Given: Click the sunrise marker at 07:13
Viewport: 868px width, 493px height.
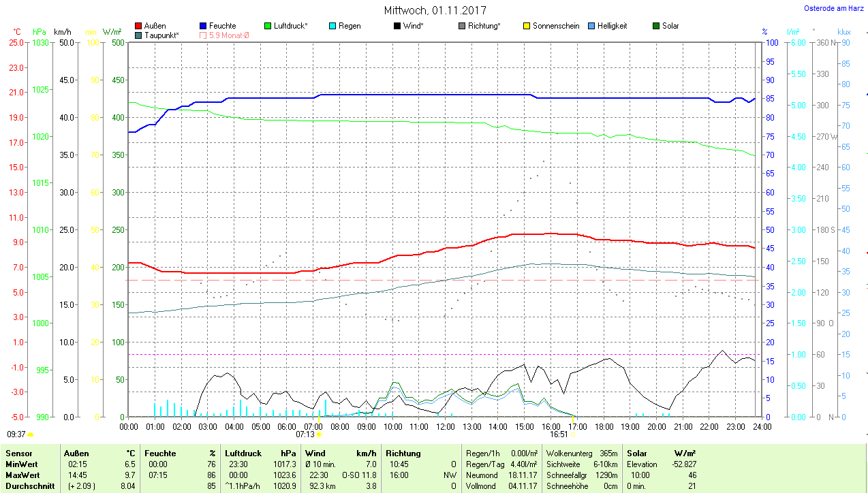Looking at the screenshot, I should pyautogui.click(x=319, y=434).
